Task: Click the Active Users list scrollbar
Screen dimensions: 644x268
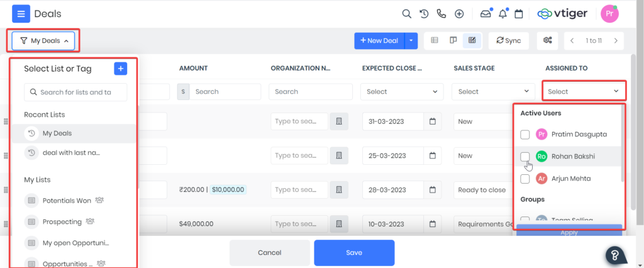Action: coord(623,144)
